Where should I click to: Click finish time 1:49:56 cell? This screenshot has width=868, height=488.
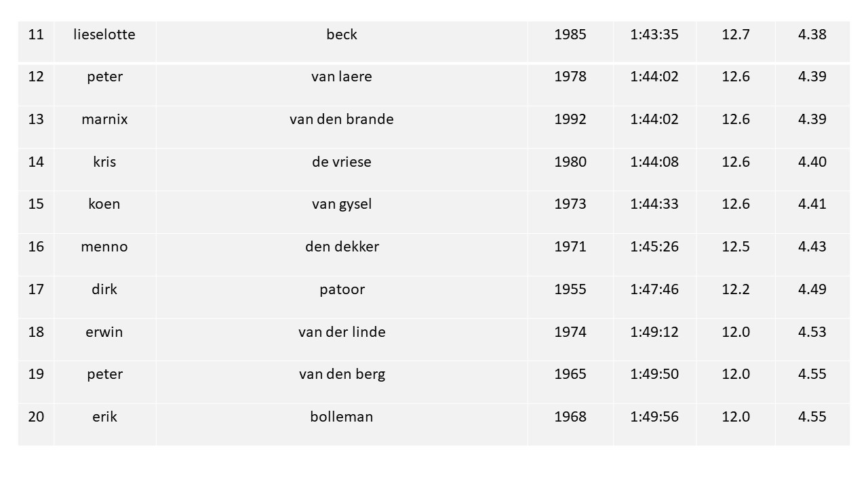coord(654,425)
